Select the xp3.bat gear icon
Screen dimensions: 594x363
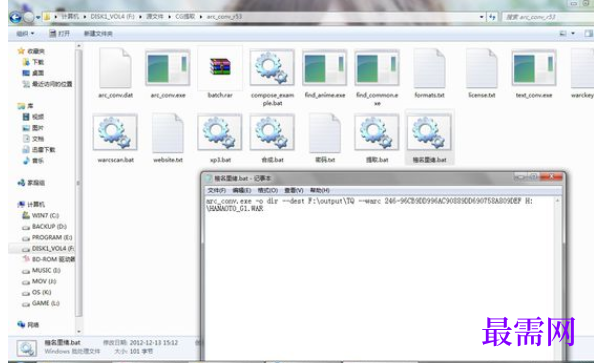[220, 133]
